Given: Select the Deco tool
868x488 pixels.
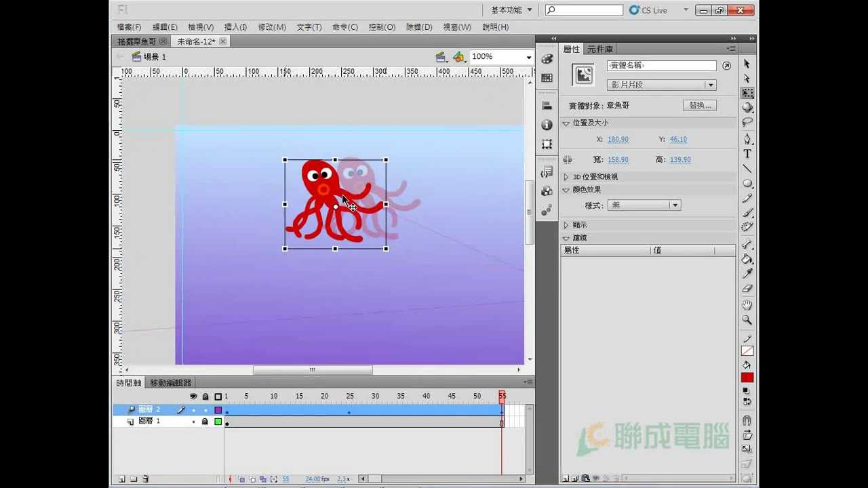Looking at the screenshot, I should 747,228.
